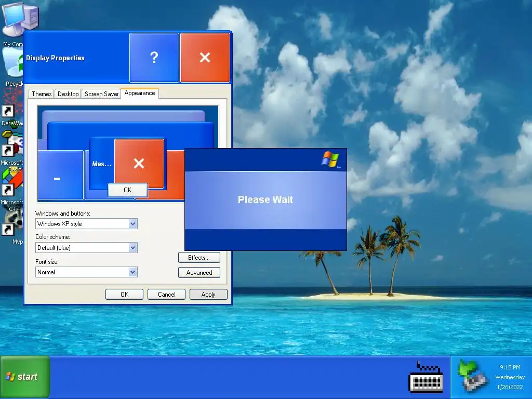
Task: Open Advanced appearance settings
Action: [199, 273]
